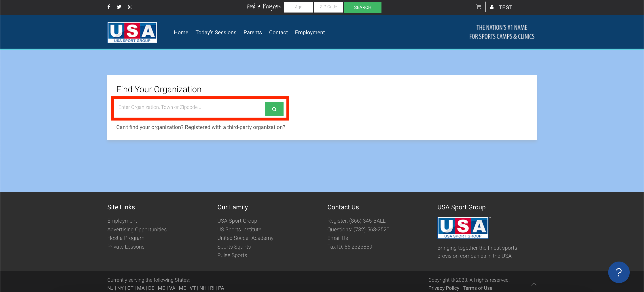
Task: Open the Today's Sessions menu item
Action: click(x=216, y=32)
